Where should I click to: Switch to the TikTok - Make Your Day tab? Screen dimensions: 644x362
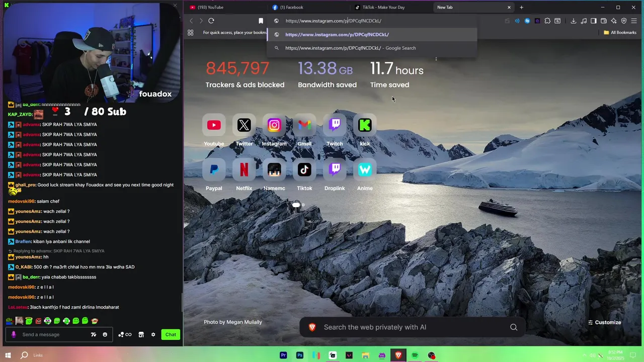[390, 8]
